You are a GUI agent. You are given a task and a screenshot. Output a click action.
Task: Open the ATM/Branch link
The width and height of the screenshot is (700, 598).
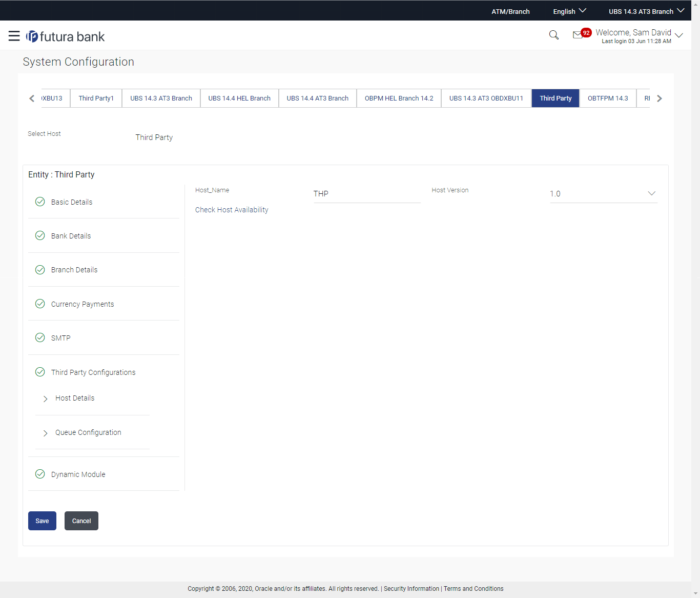(x=510, y=11)
